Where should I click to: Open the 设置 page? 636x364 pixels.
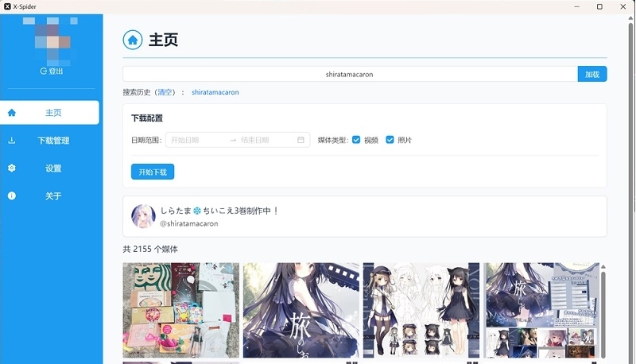click(49, 168)
